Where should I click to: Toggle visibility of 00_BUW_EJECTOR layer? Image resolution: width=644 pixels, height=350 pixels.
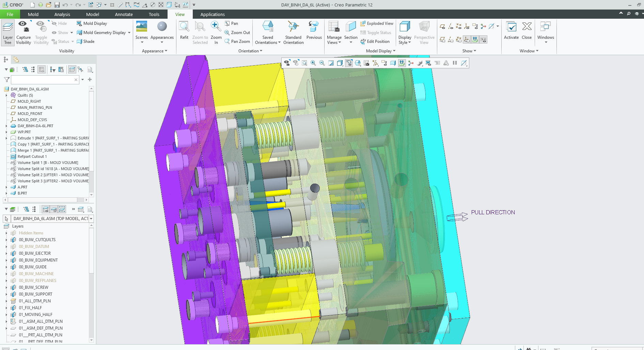(13, 253)
